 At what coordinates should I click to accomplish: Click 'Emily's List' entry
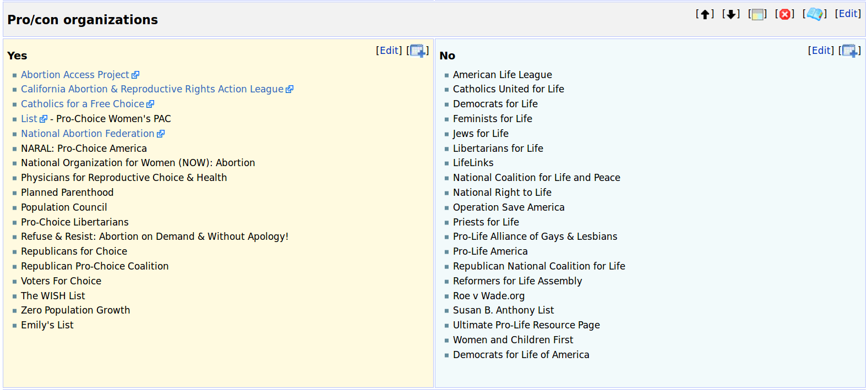[47, 325]
